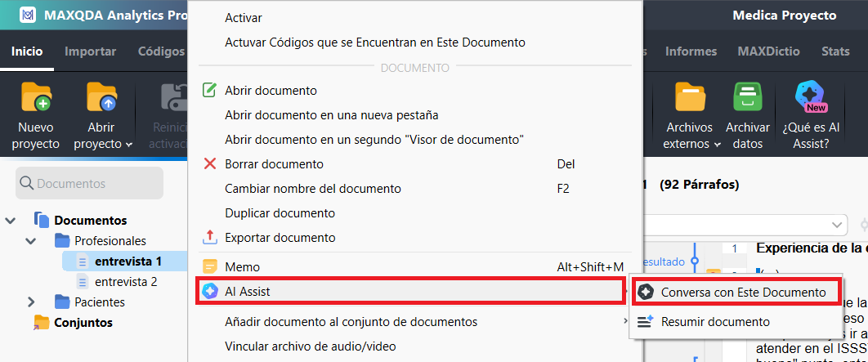This screenshot has width=868, height=362.
Task: Expand the Pacientes folder chevron
Action: point(31,302)
